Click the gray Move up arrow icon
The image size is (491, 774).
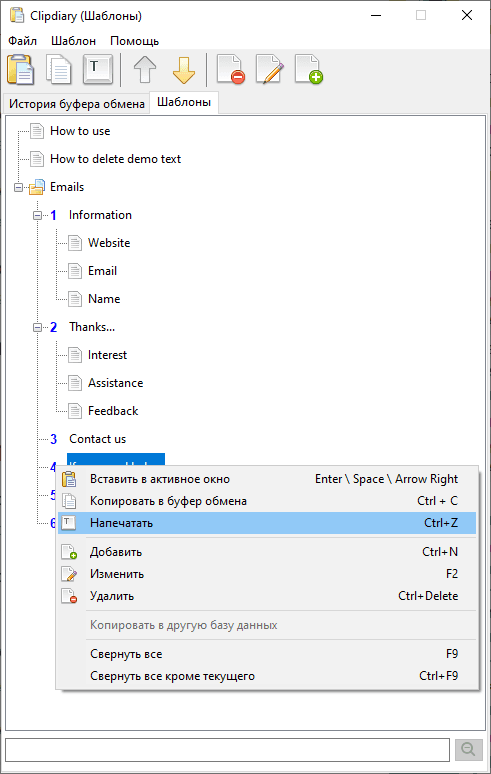tap(145, 70)
